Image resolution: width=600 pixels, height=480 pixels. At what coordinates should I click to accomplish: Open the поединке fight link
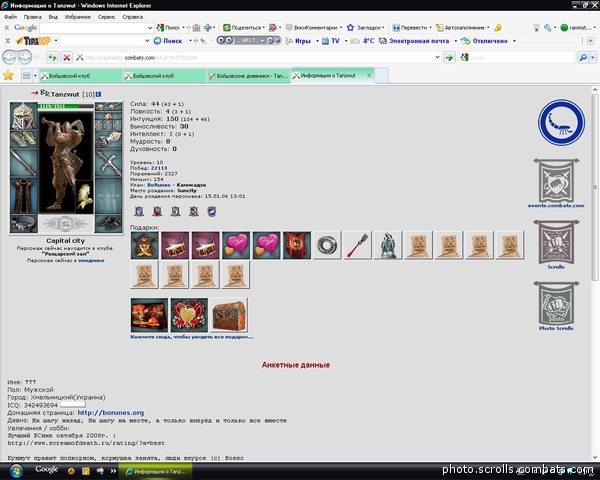pyautogui.click(x=91, y=260)
